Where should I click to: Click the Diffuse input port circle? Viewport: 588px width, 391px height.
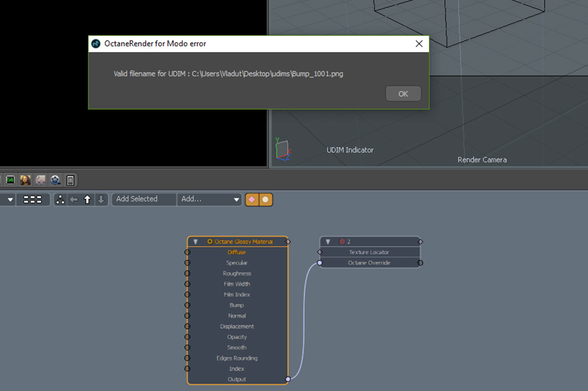tap(188, 252)
